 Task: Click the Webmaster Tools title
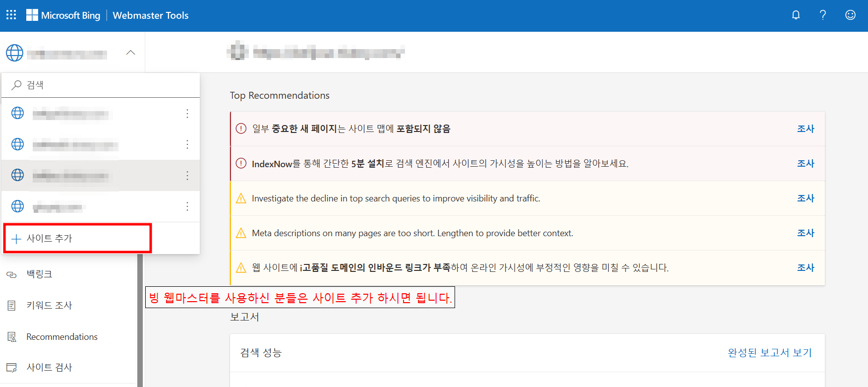151,15
